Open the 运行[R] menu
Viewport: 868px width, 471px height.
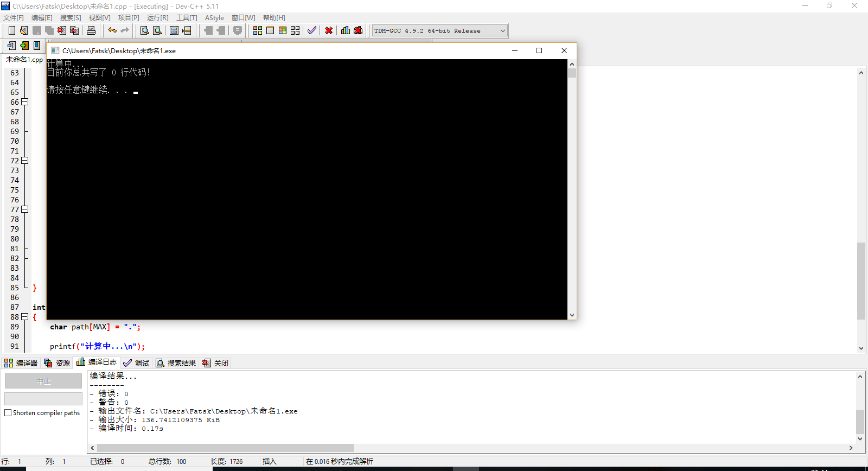click(157, 18)
